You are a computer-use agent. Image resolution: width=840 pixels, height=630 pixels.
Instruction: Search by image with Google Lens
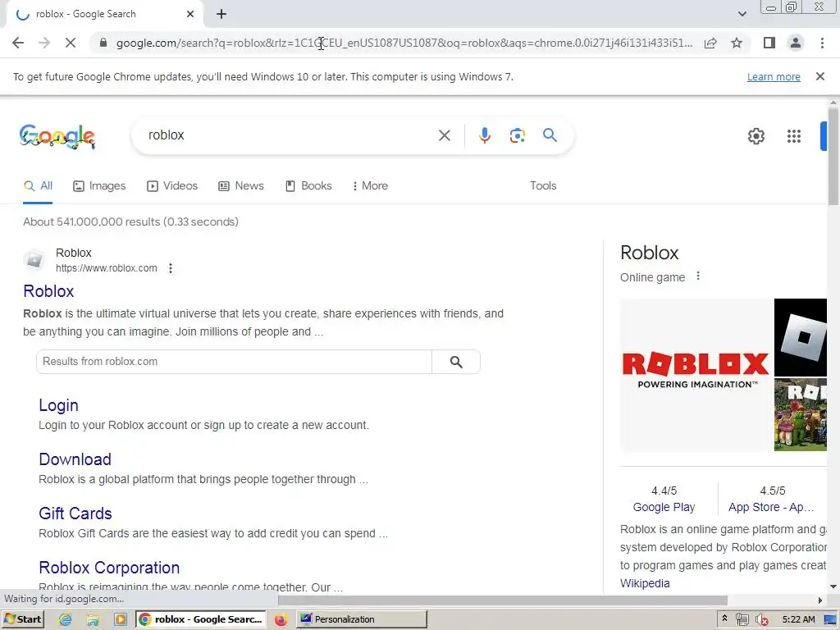tap(517, 135)
